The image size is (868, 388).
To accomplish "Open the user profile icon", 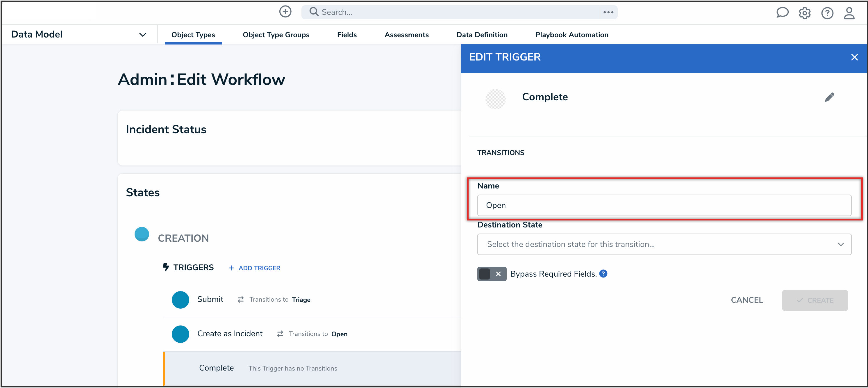I will coord(849,13).
